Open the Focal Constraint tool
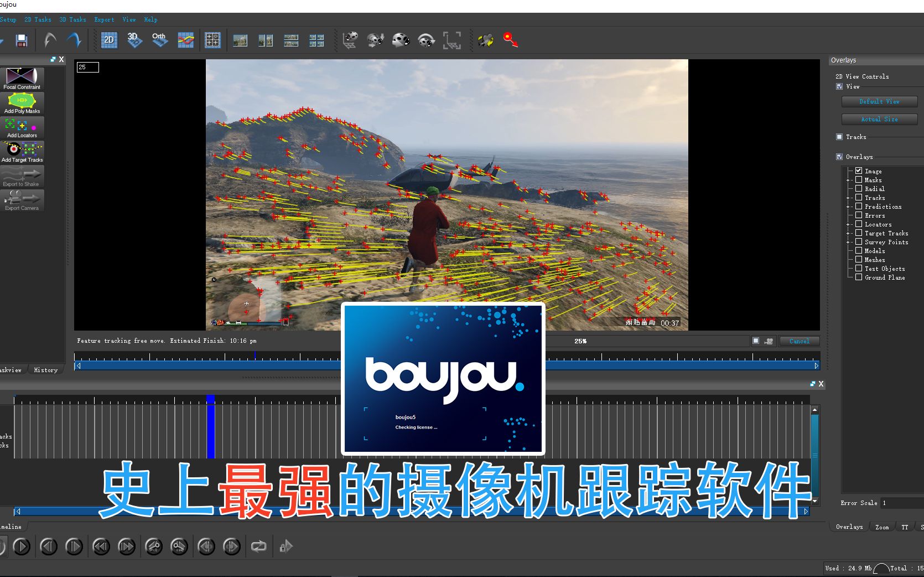Viewport: 924px width, 577px height. [x=22, y=79]
